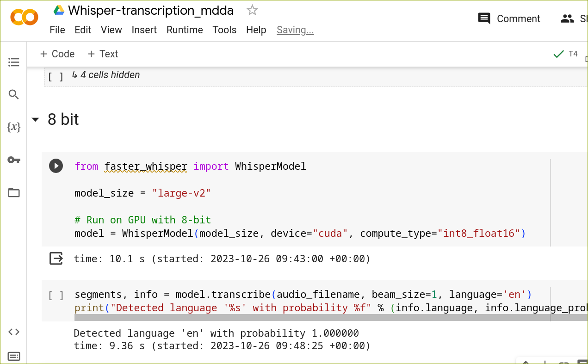Click the T4 runtime indicator
The image size is (588, 364).
(573, 54)
